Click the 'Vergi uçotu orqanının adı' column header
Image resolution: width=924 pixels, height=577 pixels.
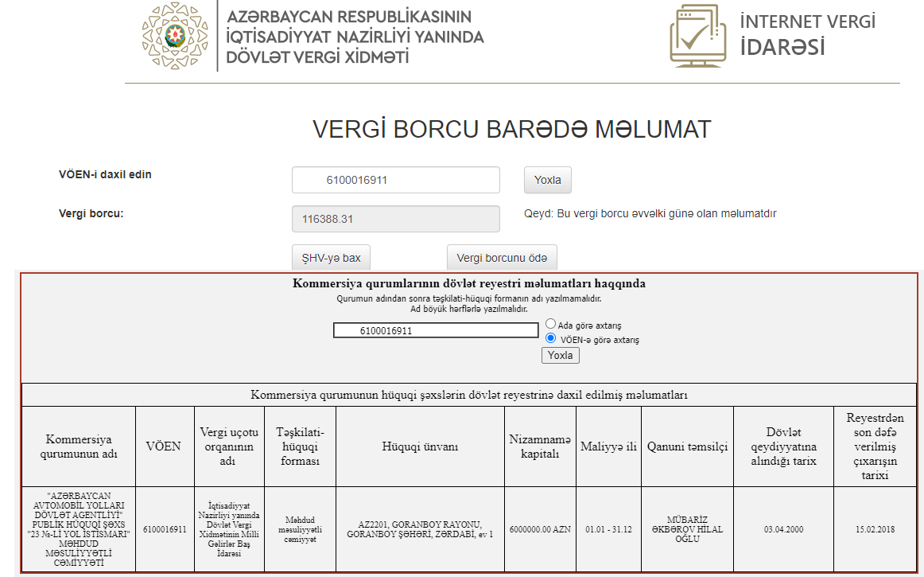click(229, 446)
